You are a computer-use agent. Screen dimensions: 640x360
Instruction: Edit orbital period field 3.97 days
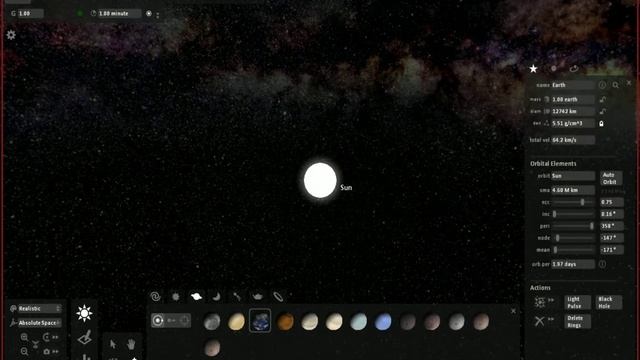tap(573, 264)
